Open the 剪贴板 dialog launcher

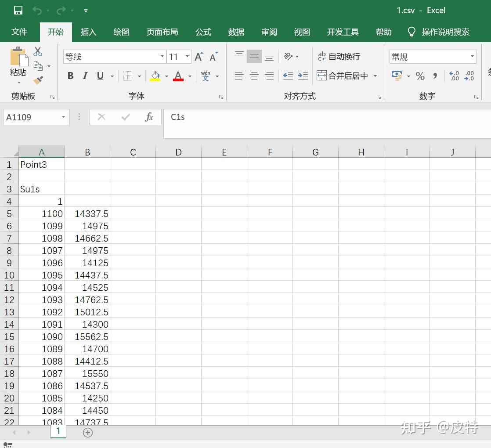tap(52, 97)
